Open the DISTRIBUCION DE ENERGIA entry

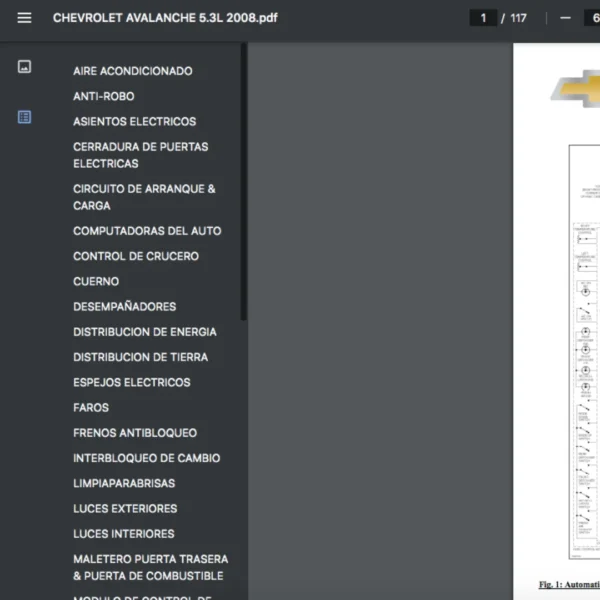coord(144,332)
